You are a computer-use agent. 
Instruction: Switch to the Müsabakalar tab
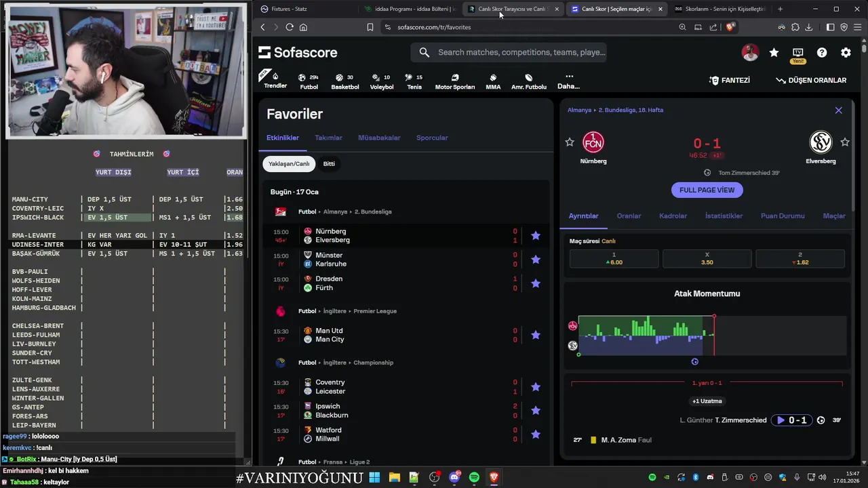pos(379,138)
